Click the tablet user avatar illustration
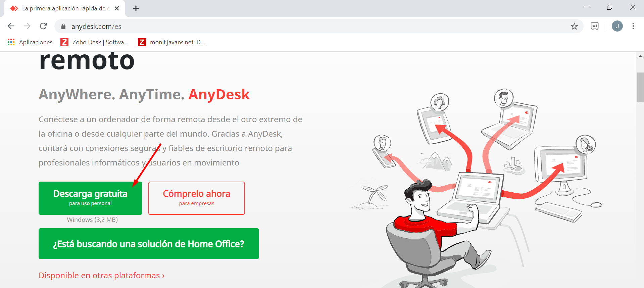 coord(440,102)
